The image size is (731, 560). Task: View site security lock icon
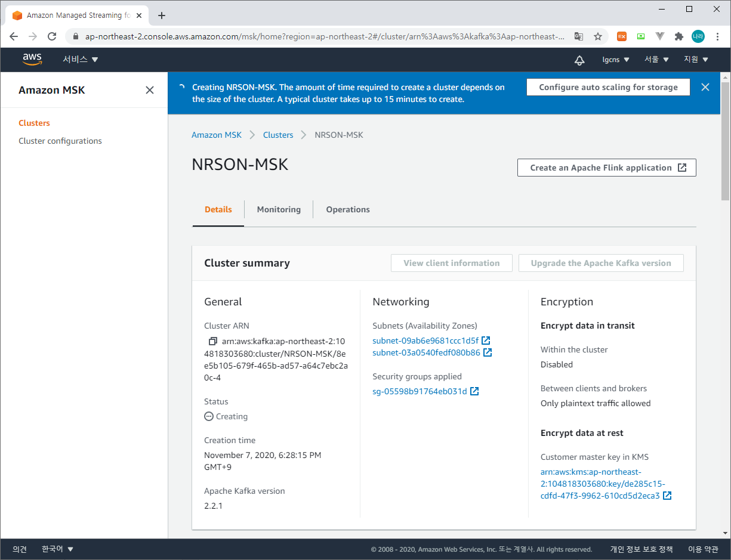[75, 36]
